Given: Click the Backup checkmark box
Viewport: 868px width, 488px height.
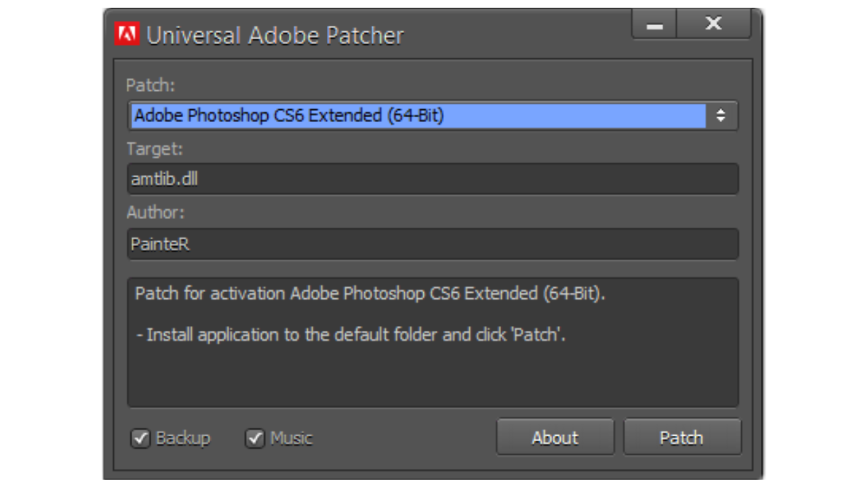Looking at the screenshot, I should pyautogui.click(x=140, y=439).
